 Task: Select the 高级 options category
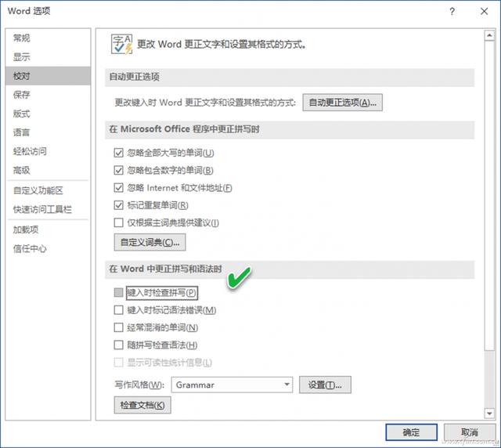48,170
